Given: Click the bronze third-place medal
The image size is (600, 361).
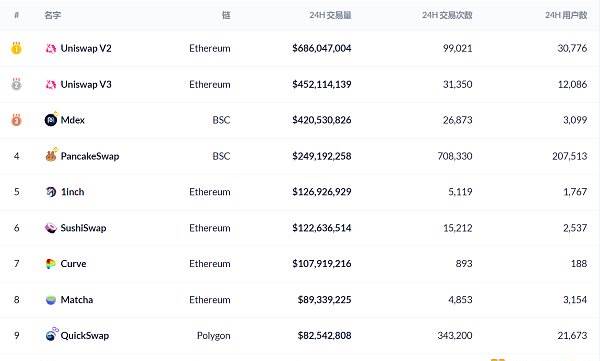Looking at the screenshot, I should [16, 120].
